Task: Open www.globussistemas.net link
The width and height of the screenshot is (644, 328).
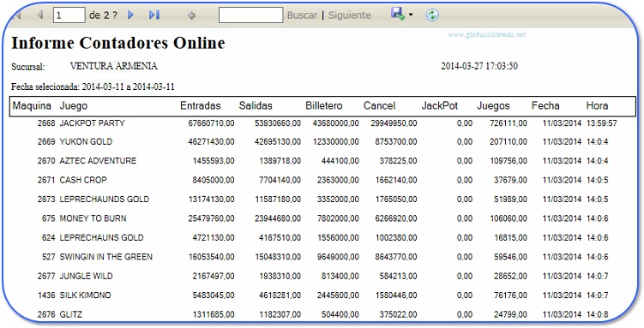Action: [x=487, y=34]
